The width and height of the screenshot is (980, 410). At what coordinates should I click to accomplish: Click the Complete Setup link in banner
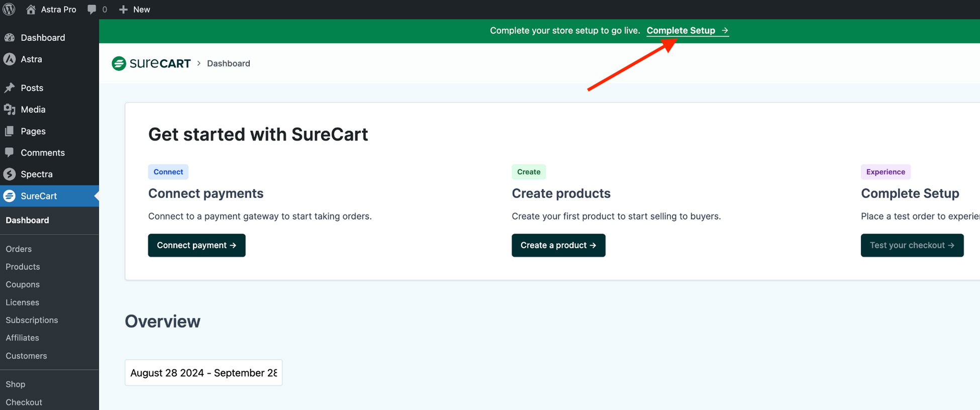(x=688, y=31)
